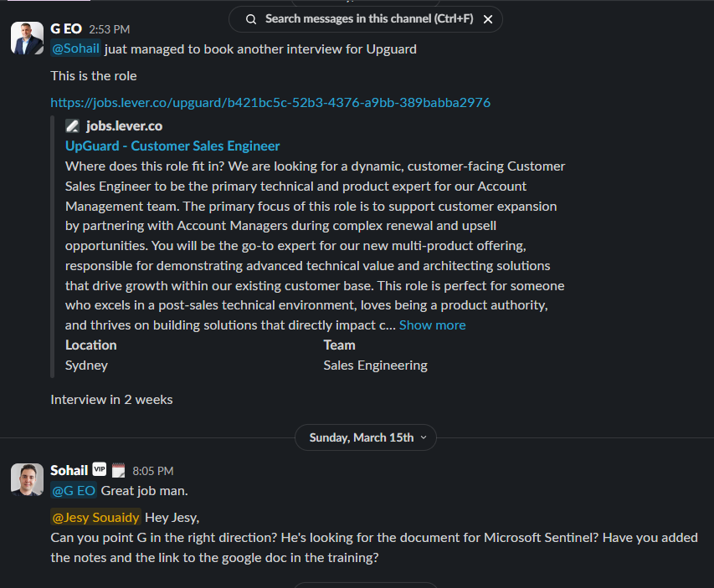Click the Lever favicon in the link preview
The width and height of the screenshot is (714, 588).
pyautogui.click(x=73, y=126)
